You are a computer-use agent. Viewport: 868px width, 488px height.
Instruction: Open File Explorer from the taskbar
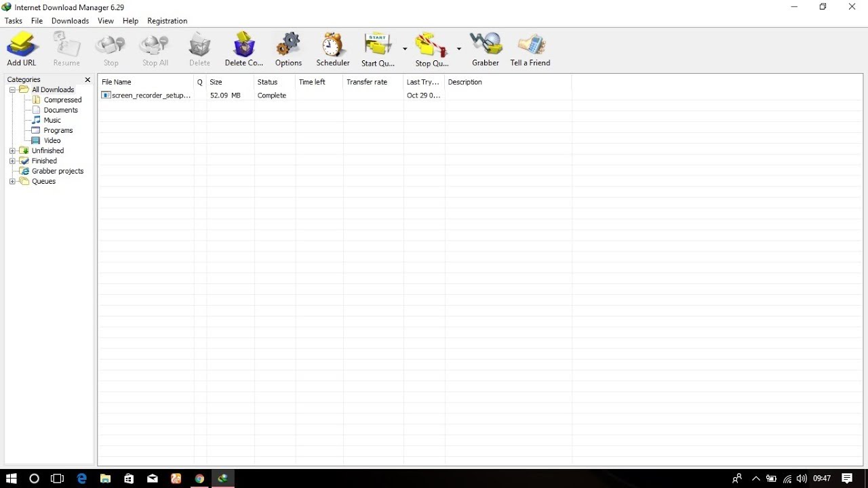click(x=105, y=479)
